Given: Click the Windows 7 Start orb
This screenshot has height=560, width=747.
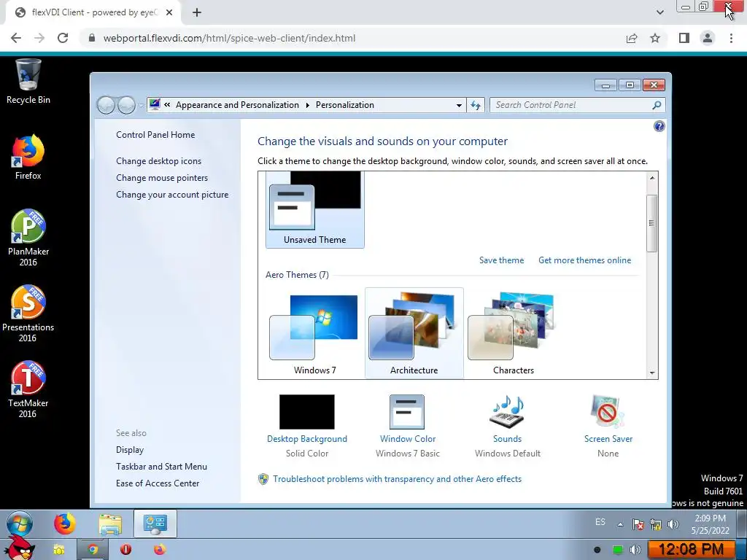Looking at the screenshot, I should (20, 524).
